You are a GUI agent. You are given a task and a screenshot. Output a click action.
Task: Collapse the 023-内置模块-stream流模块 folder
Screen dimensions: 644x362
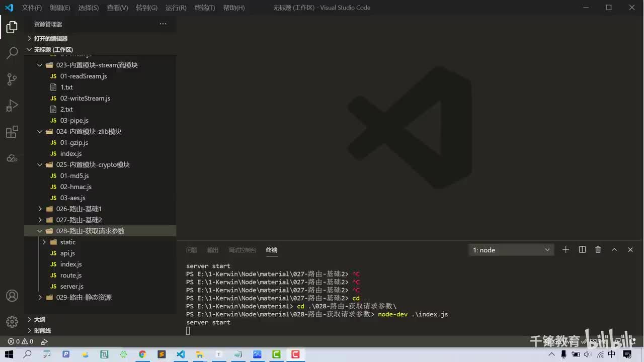pyautogui.click(x=100, y=65)
